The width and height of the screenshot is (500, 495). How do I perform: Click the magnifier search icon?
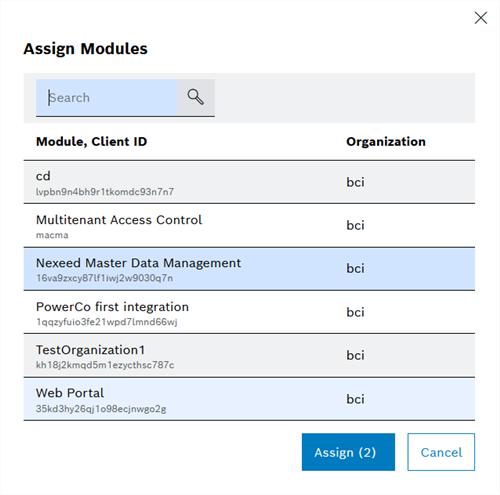(x=196, y=97)
